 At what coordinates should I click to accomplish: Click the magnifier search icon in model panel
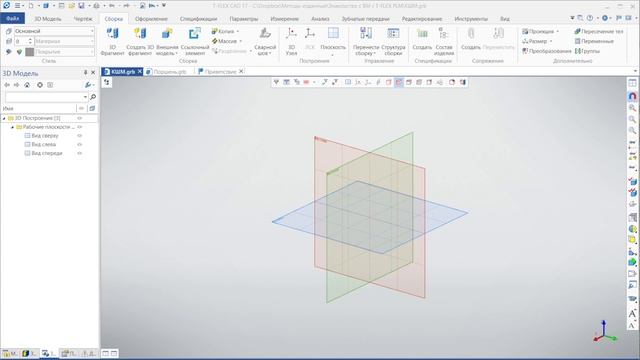click(x=93, y=97)
